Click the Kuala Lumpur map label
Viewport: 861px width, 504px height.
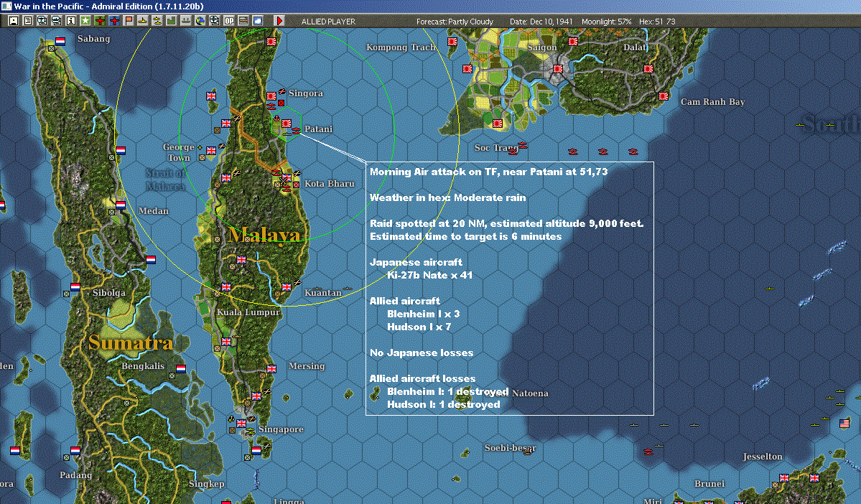[248, 312]
